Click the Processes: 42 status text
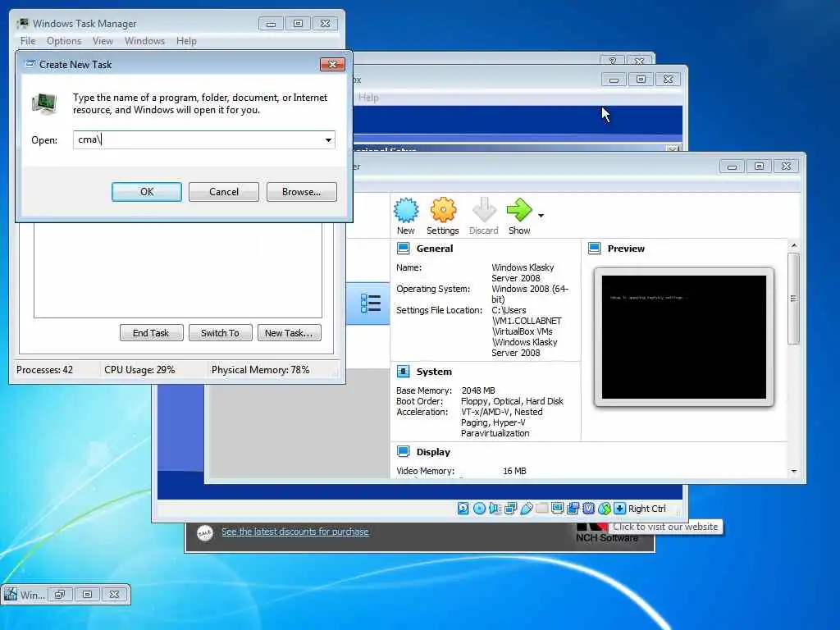Image resolution: width=840 pixels, height=630 pixels. coord(44,370)
